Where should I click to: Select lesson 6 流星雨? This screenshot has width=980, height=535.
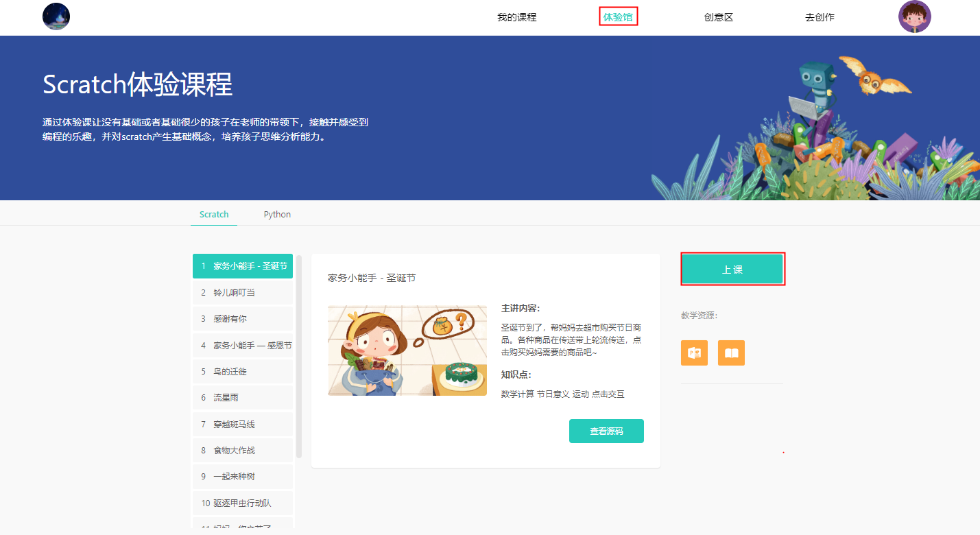(x=243, y=397)
